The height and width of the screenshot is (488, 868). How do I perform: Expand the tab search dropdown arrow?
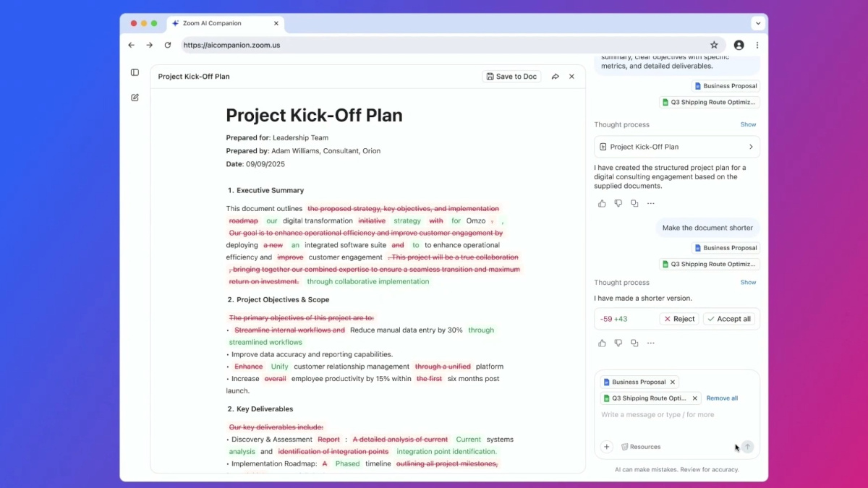point(758,23)
